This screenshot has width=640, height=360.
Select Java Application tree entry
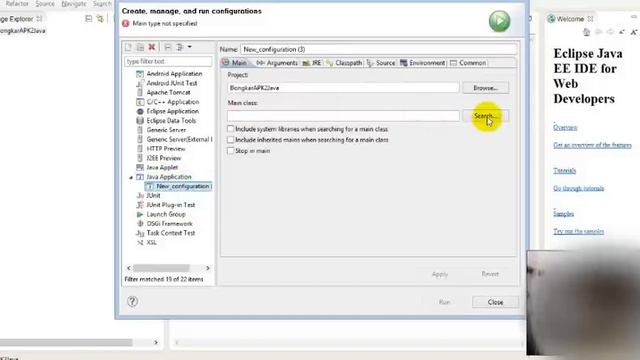click(169, 177)
